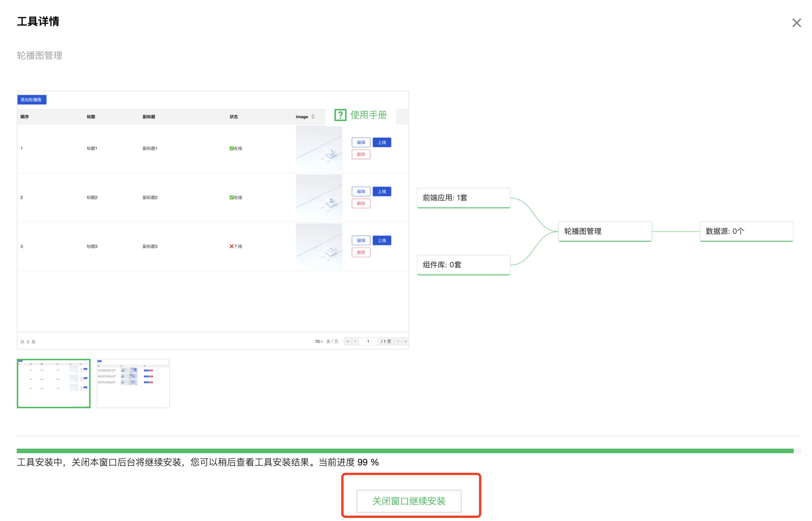Click the 删除 button in row 标题3
The height and width of the screenshot is (521, 812).
[361, 252]
